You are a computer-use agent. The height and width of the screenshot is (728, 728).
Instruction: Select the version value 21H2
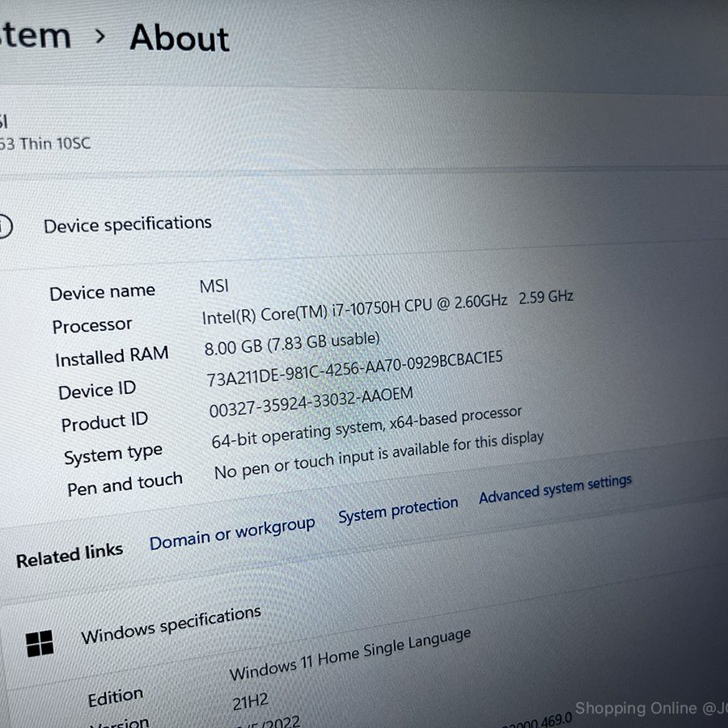pyautogui.click(x=251, y=702)
